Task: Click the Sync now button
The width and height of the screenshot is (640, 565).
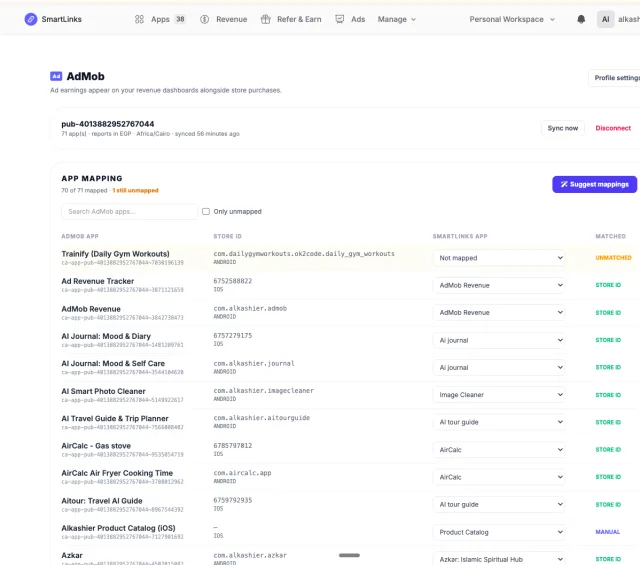Action: pos(562,128)
